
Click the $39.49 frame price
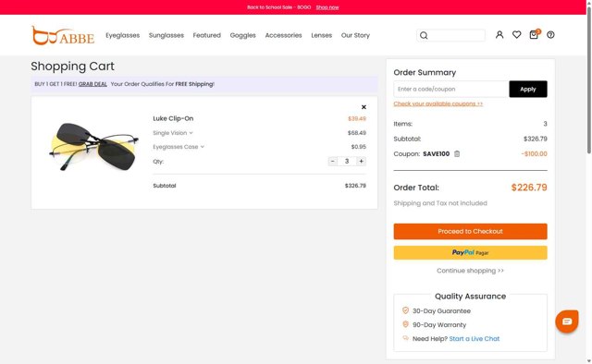click(x=357, y=118)
